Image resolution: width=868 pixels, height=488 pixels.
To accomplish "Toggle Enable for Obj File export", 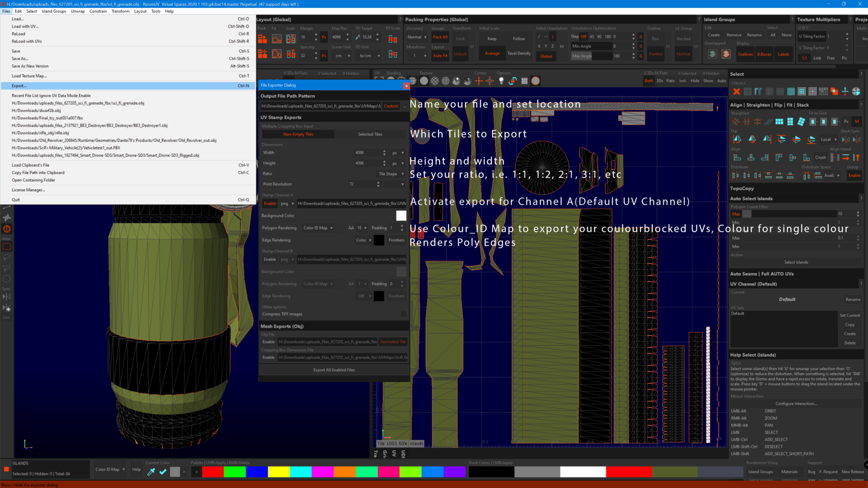I will tap(269, 342).
